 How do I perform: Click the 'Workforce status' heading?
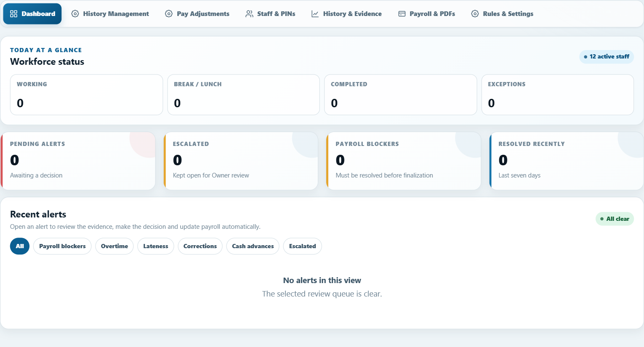point(47,62)
